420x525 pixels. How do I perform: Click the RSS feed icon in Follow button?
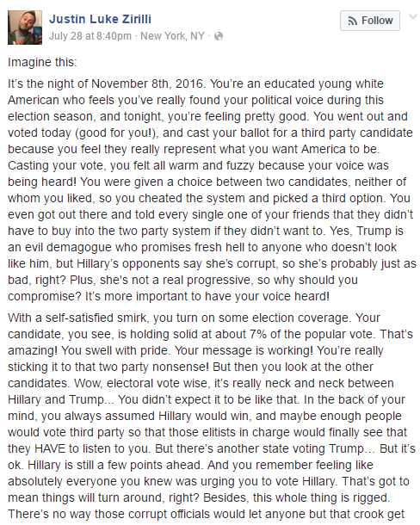352,22
